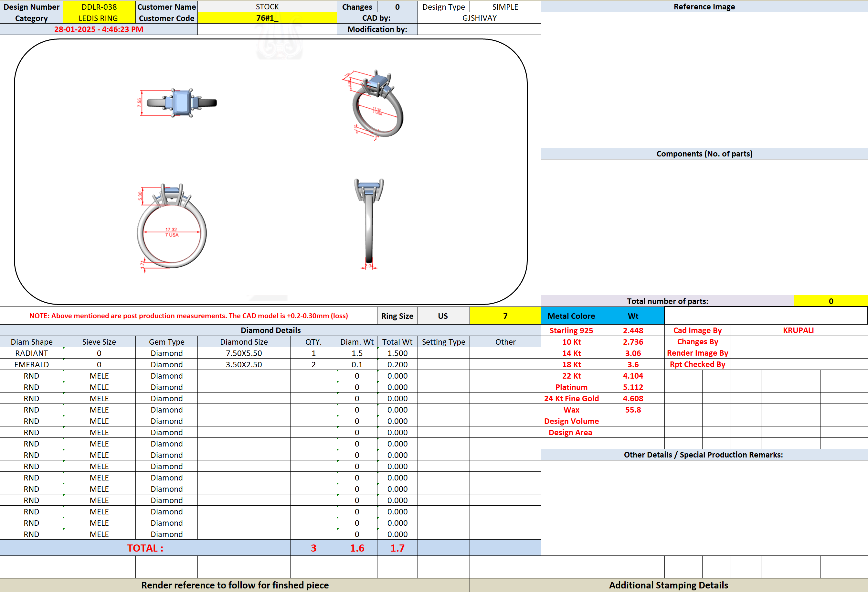Select the grand total weight 1.7 cell

click(397, 548)
